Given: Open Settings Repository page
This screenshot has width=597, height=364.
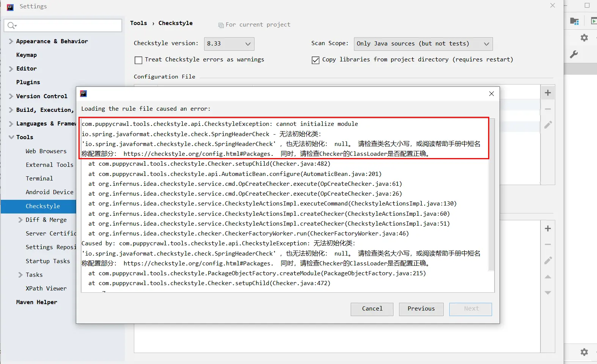Looking at the screenshot, I should [51, 247].
